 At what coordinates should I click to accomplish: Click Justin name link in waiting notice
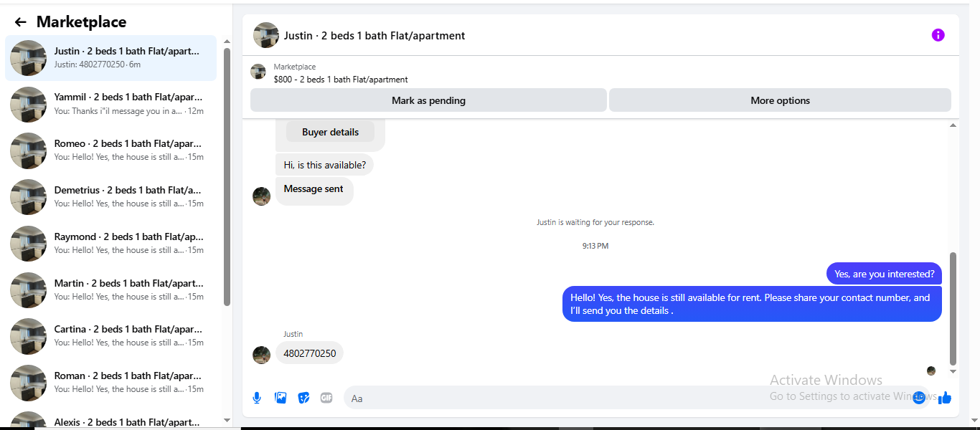point(546,222)
